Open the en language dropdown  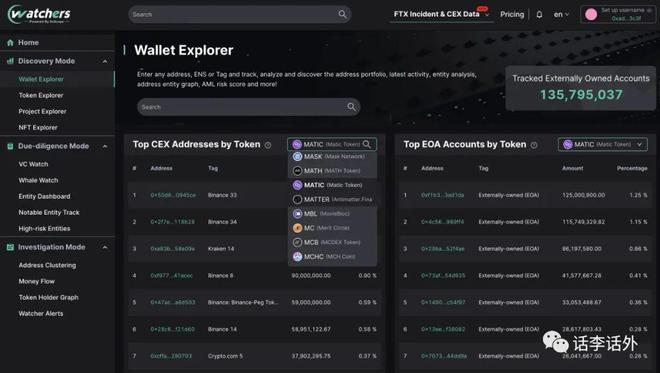pyautogui.click(x=561, y=15)
